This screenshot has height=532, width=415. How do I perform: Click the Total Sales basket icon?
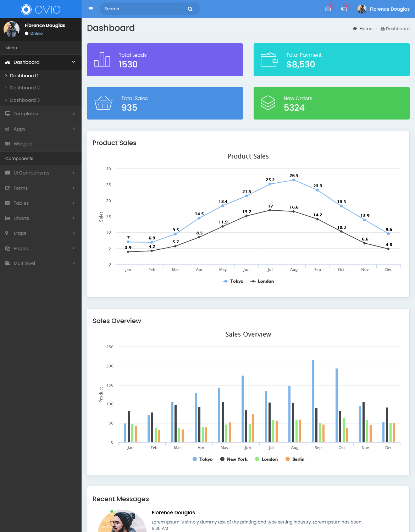pyautogui.click(x=103, y=102)
